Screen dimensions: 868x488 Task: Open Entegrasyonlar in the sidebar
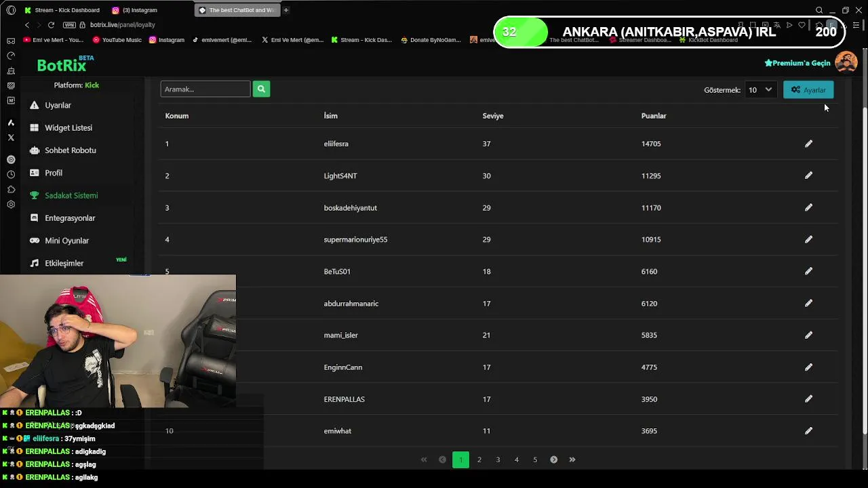69,218
